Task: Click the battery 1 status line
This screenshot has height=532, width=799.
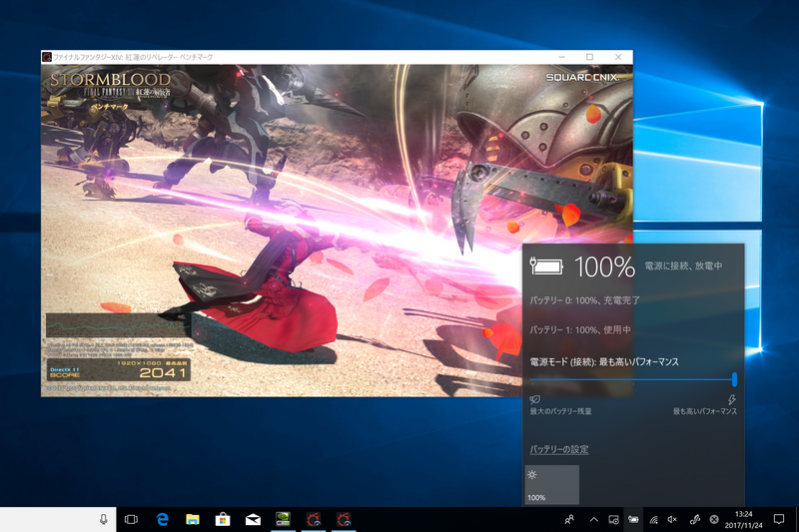Action: click(580, 330)
